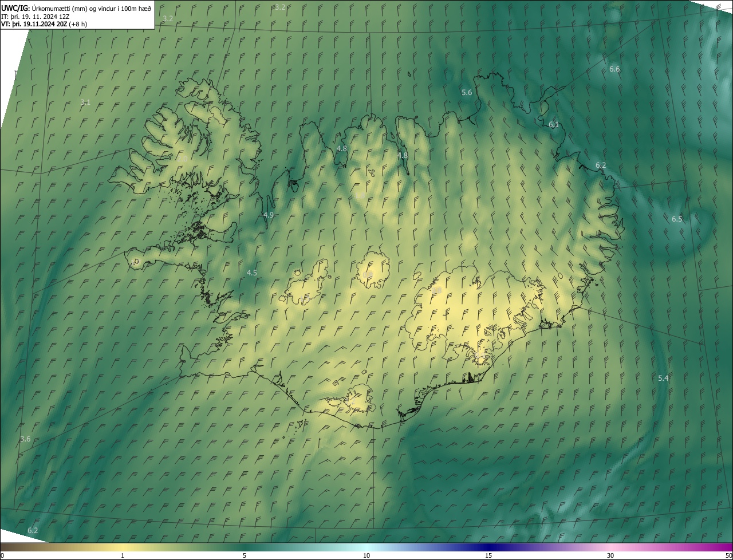Click the 5 tick label on the color scale
This screenshot has height=560, width=733.
(245, 555)
